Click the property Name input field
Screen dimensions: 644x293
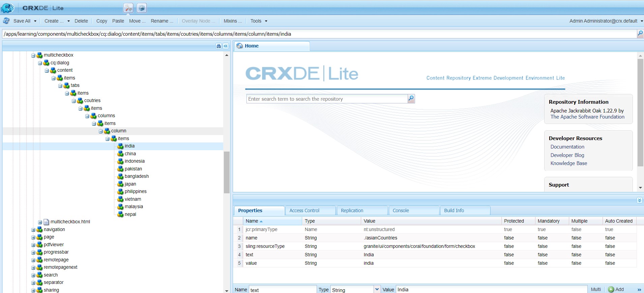tap(283, 290)
